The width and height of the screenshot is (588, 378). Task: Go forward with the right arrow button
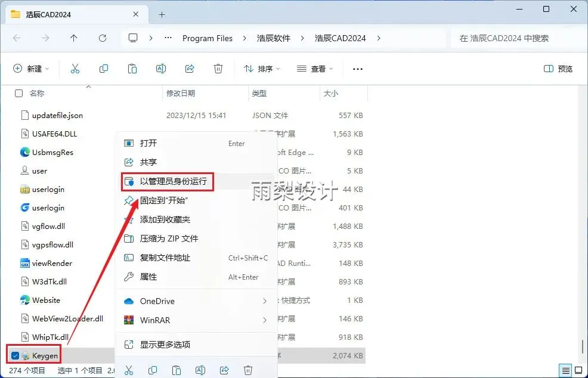click(x=45, y=38)
